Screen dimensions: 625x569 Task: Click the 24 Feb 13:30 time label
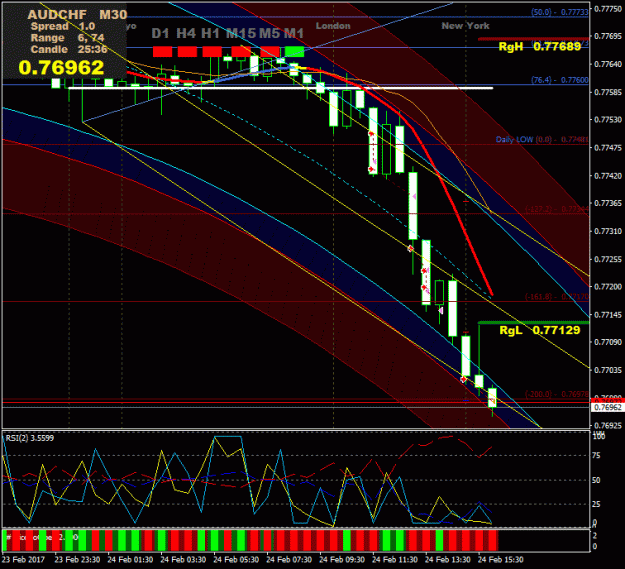pos(448,560)
